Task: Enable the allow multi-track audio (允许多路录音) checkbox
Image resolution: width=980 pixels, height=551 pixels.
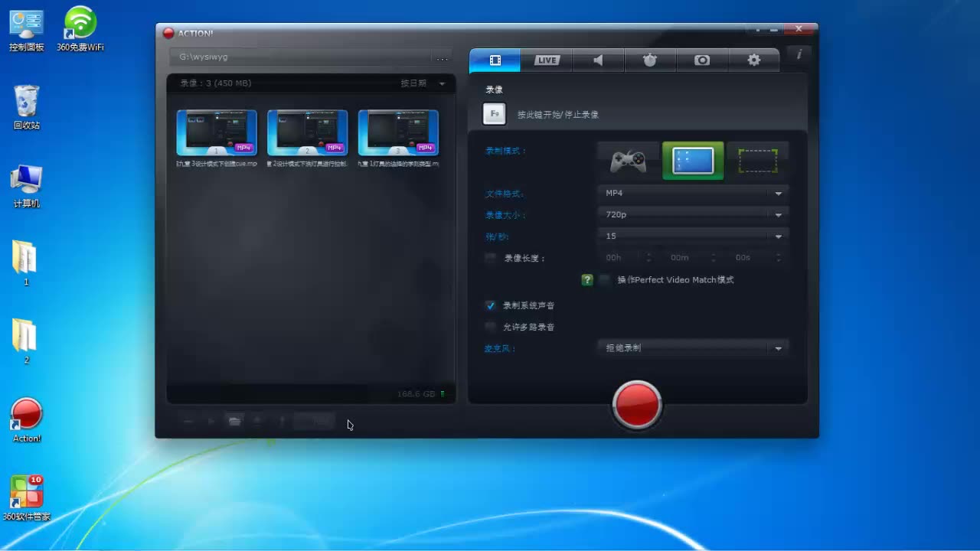Action: click(491, 327)
